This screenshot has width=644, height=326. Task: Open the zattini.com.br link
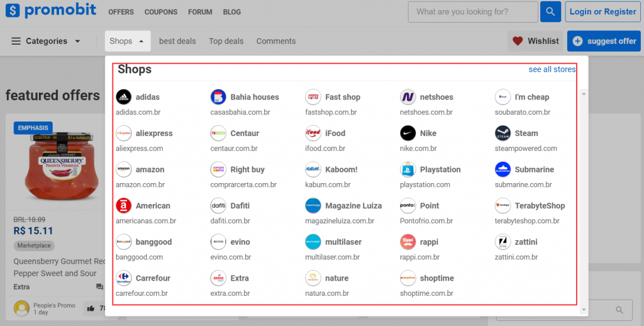click(x=516, y=257)
